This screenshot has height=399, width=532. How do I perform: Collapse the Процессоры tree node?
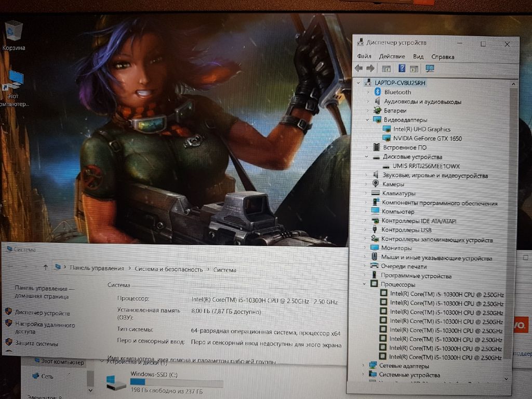pyautogui.click(x=365, y=285)
